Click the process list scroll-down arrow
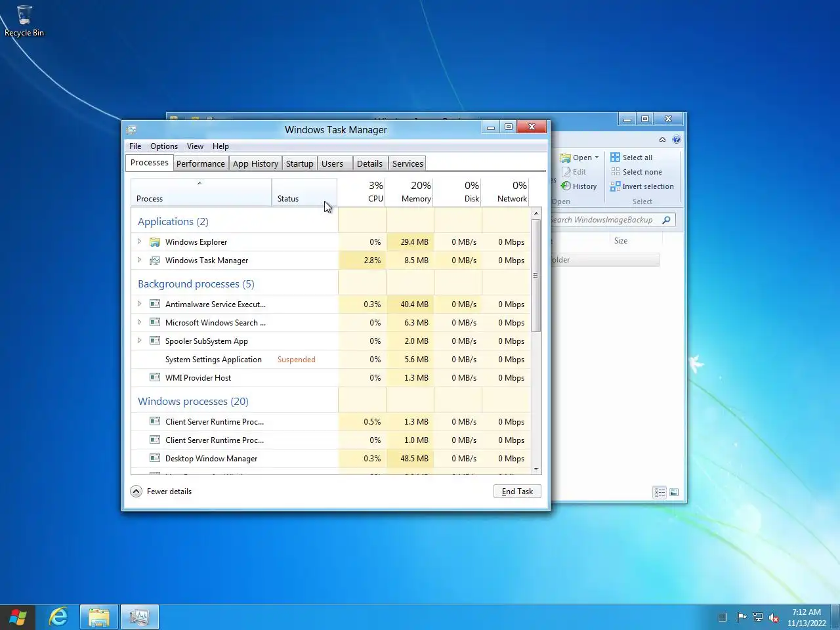The height and width of the screenshot is (630, 840). tap(536, 469)
